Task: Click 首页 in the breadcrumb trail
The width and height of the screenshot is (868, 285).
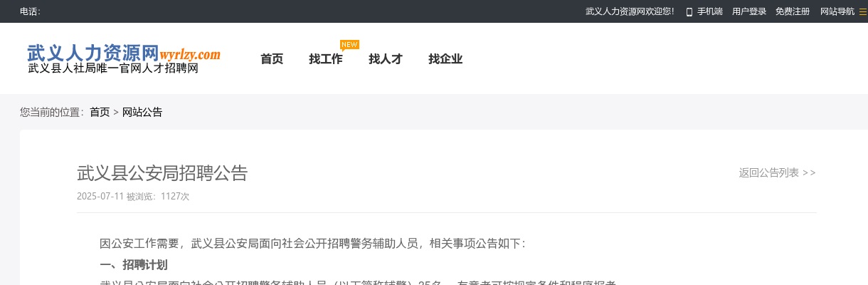Action: (x=100, y=112)
